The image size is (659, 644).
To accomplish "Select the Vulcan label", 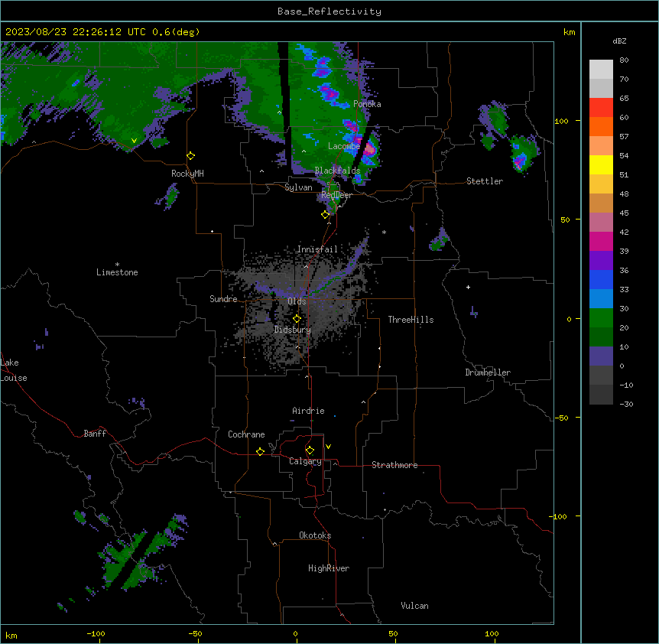I will point(414,606).
